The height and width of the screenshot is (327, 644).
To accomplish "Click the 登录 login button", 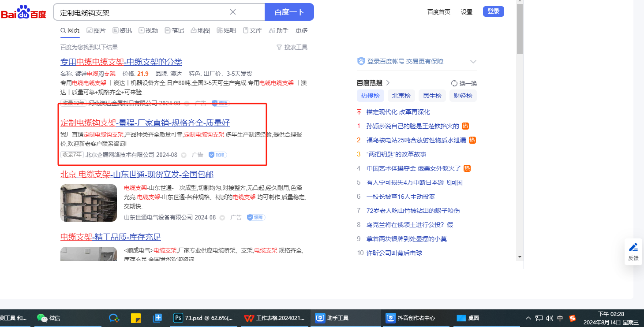I will point(493,11).
